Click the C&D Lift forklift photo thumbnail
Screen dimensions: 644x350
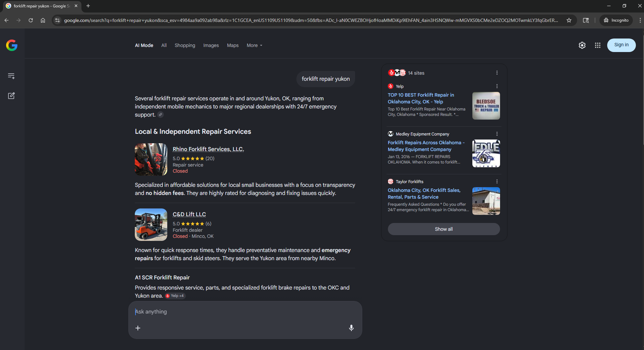click(151, 225)
